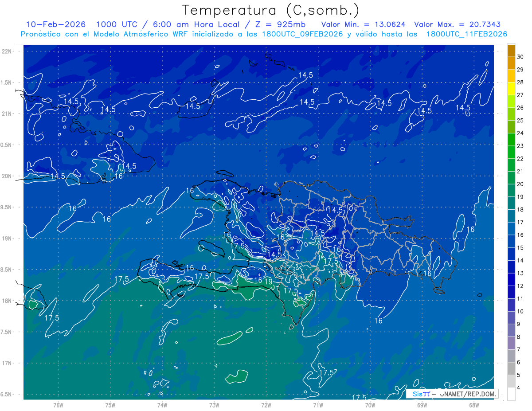Image resolution: width=532 pixels, height=411 pixels.
Task: Click the '6:00 am Hora Local' text
Action: (196, 24)
